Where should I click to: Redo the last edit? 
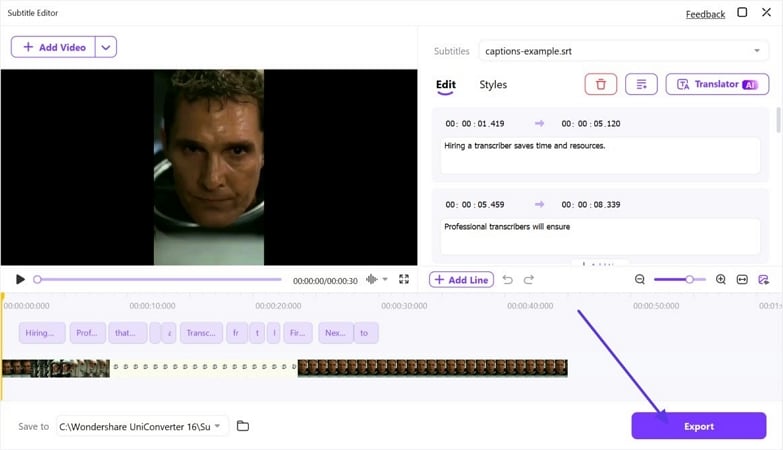coord(529,280)
